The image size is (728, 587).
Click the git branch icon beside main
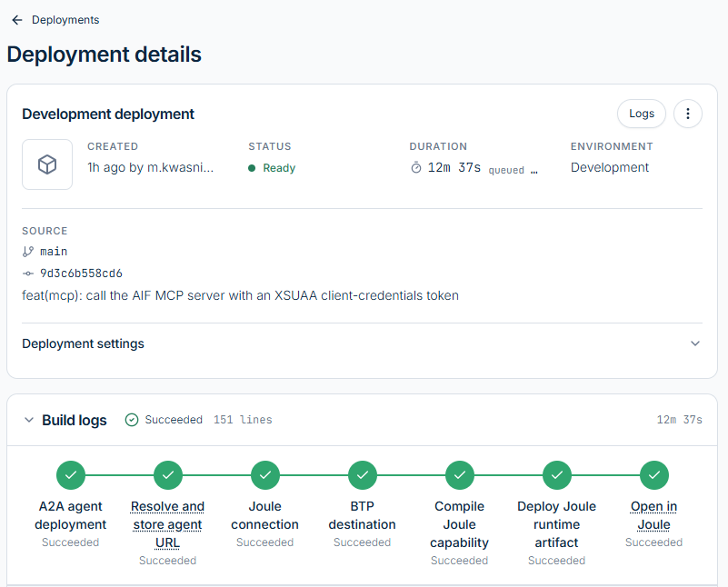[x=28, y=252]
